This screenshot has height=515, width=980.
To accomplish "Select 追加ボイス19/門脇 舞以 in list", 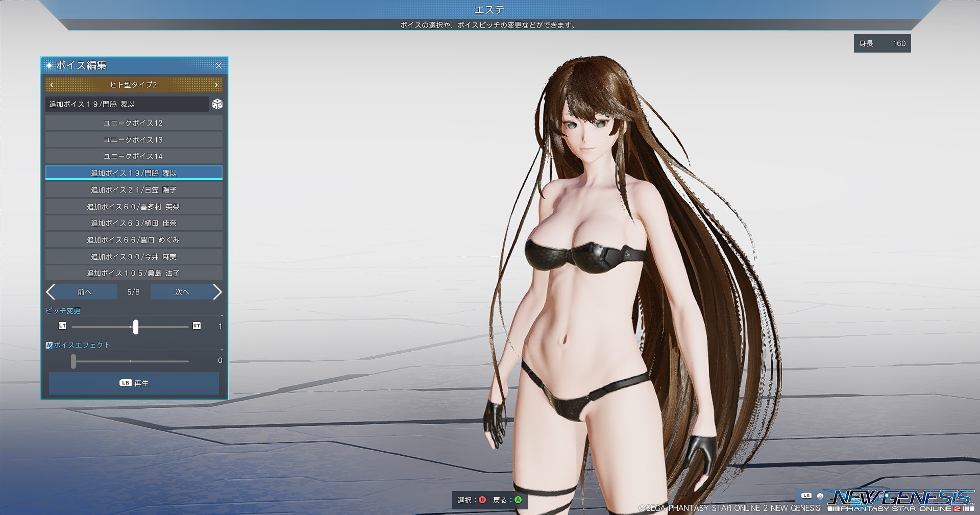I will tap(134, 173).
